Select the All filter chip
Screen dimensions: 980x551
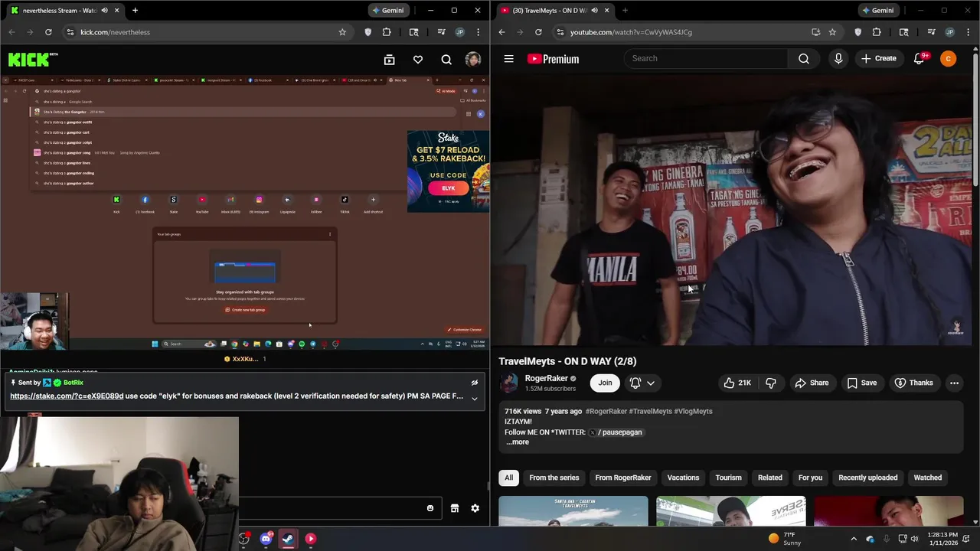[x=508, y=478]
